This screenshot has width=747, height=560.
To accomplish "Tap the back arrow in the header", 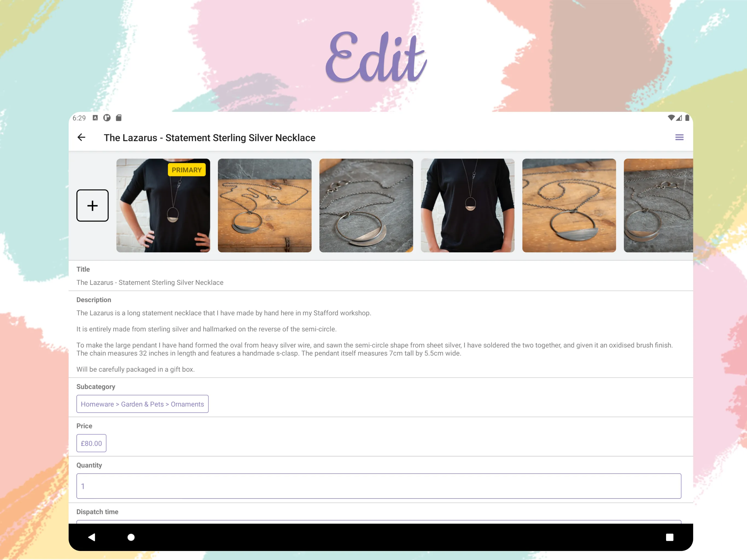I will (81, 138).
